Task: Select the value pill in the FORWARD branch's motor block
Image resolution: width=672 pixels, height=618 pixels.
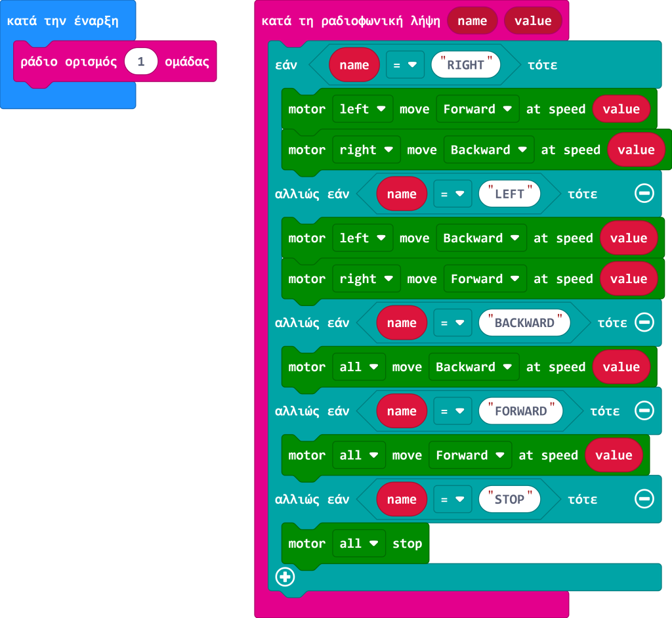Action: click(x=614, y=455)
